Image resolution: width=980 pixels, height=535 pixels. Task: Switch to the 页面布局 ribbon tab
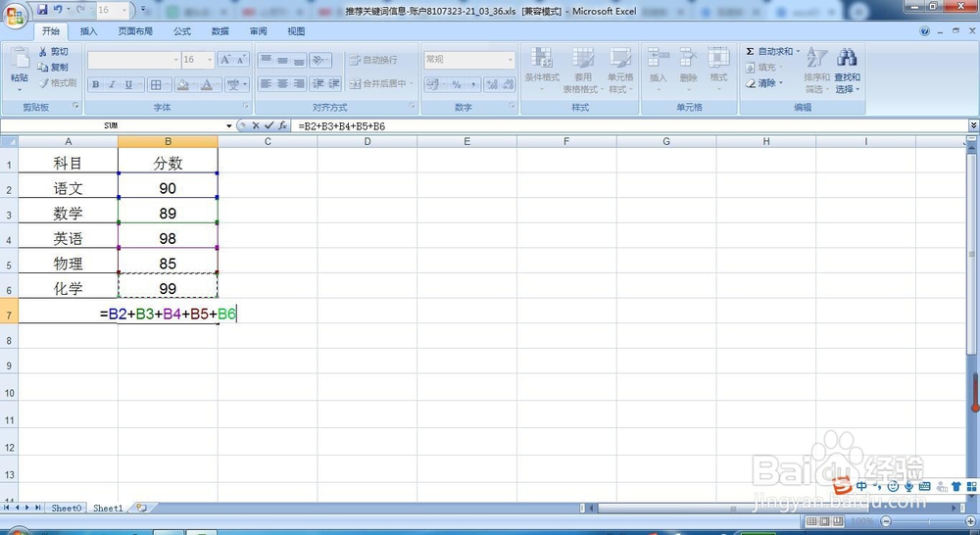[x=135, y=31]
